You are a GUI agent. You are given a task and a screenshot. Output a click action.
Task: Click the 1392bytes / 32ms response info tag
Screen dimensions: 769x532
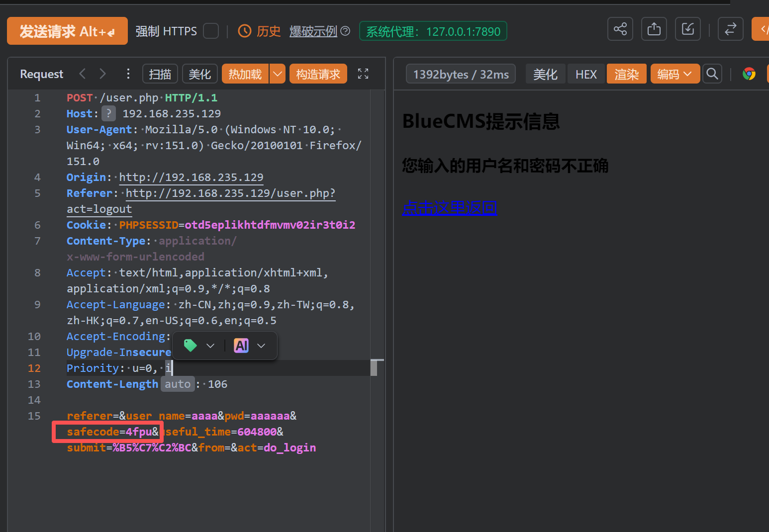point(461,74)
